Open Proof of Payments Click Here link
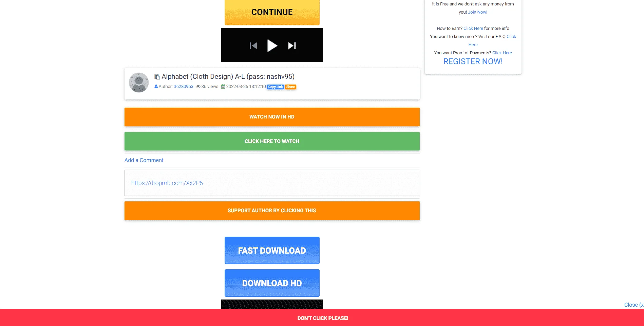 (x=502, y=53)
